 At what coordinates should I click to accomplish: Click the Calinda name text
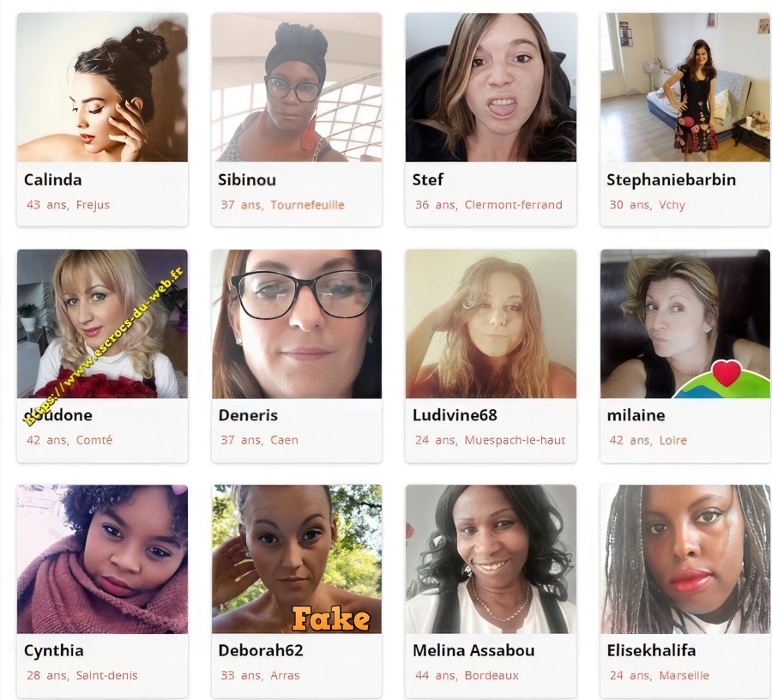(x=52, y=179)
